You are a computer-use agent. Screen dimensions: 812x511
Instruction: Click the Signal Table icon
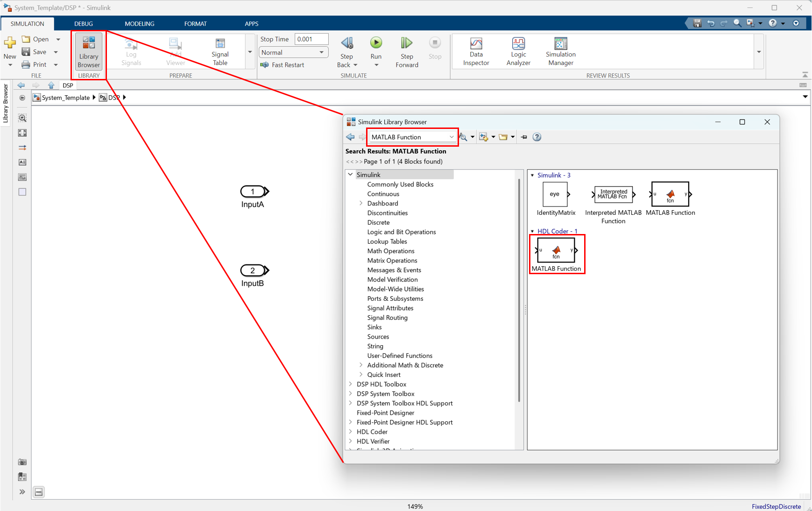(219, 51)
